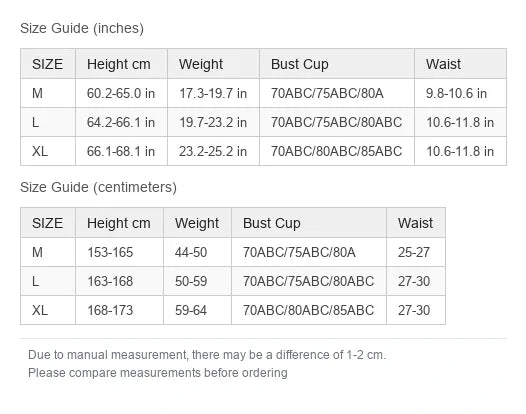Select the Bust Cup header in inches table

[x=337, y=64]
